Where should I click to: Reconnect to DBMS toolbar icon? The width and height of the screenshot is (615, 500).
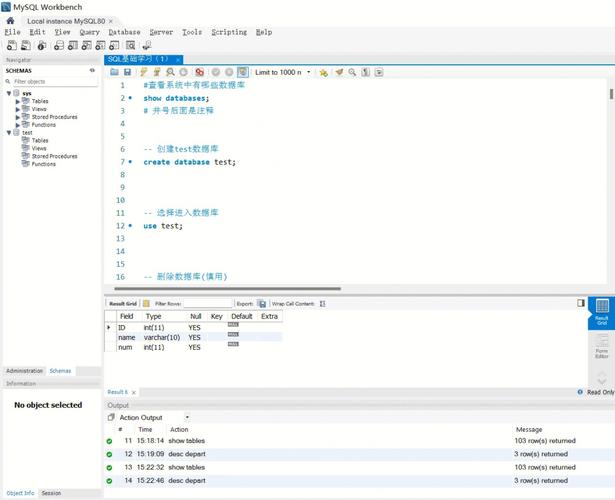147,45
